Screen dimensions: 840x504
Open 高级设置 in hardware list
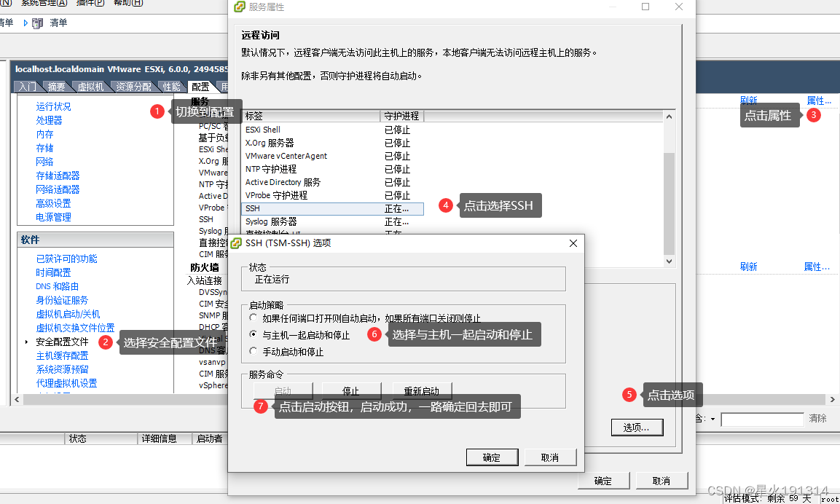click(x=54, y=203)
